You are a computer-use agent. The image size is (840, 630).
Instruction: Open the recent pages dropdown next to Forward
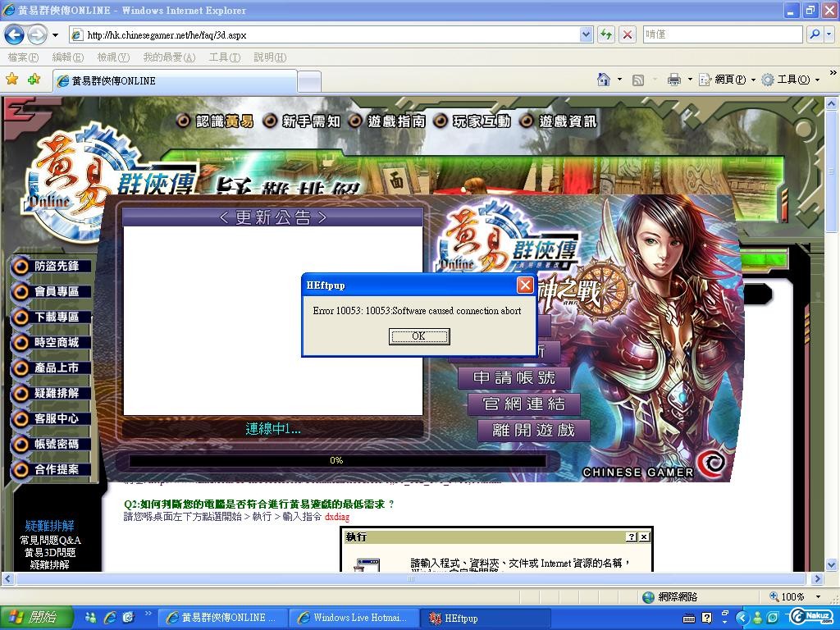55,35
